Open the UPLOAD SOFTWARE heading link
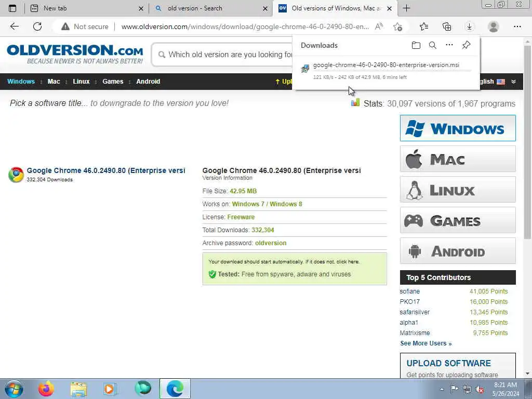Image resolution: width=532 pixels, height=399 pixels. (x=448, y=363)
